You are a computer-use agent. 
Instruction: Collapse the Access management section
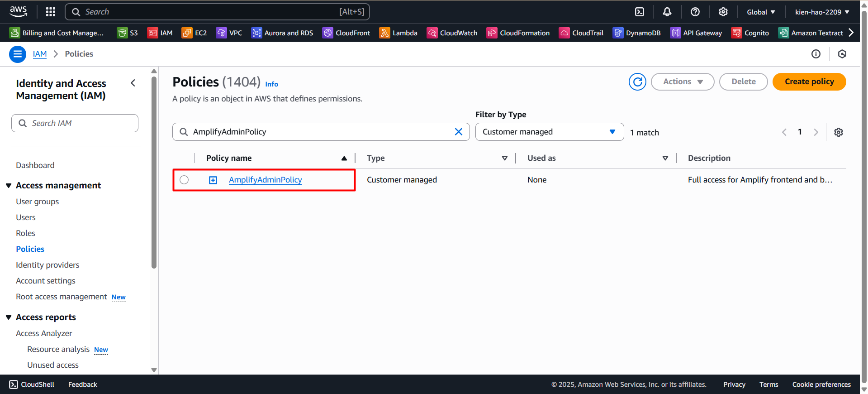tap(9, 186)
